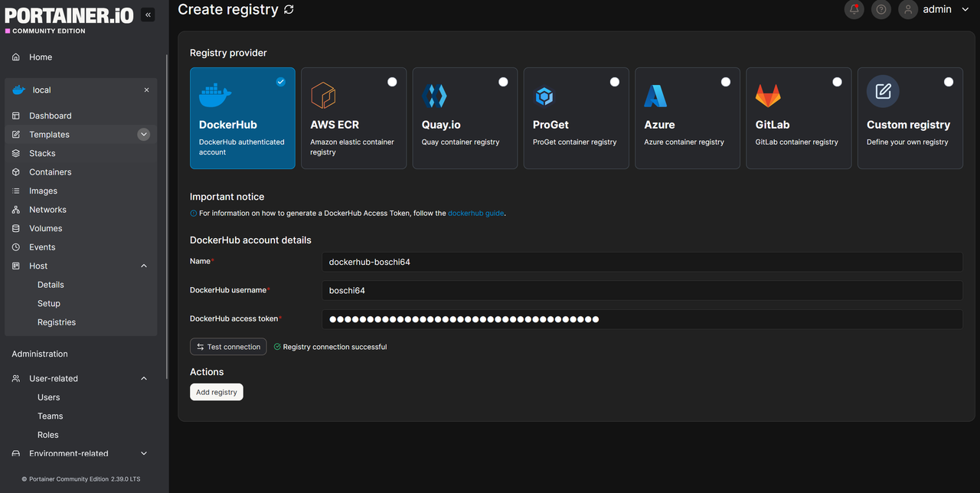Click the DockerHub whale logo
The image size is (980, 493).
[214, 96]
